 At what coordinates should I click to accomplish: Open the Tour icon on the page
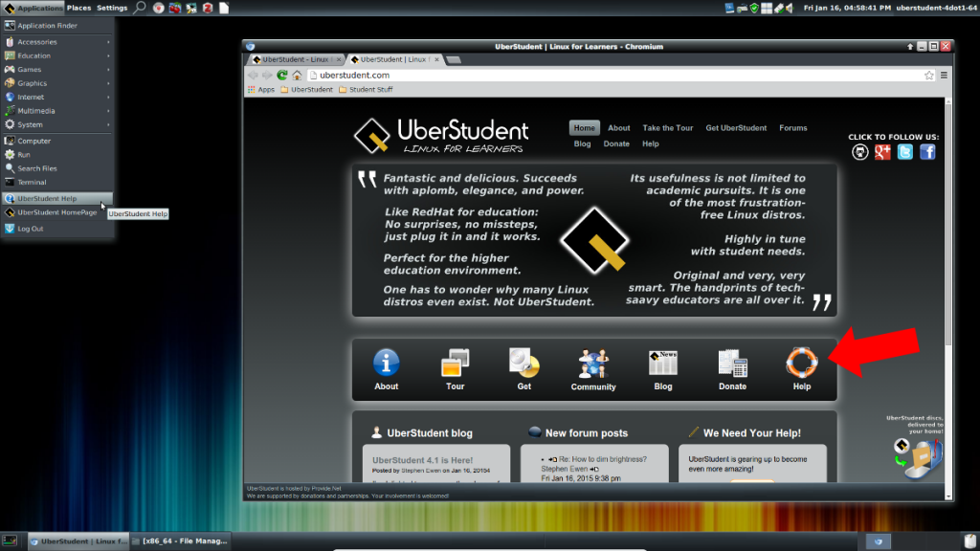455,364
